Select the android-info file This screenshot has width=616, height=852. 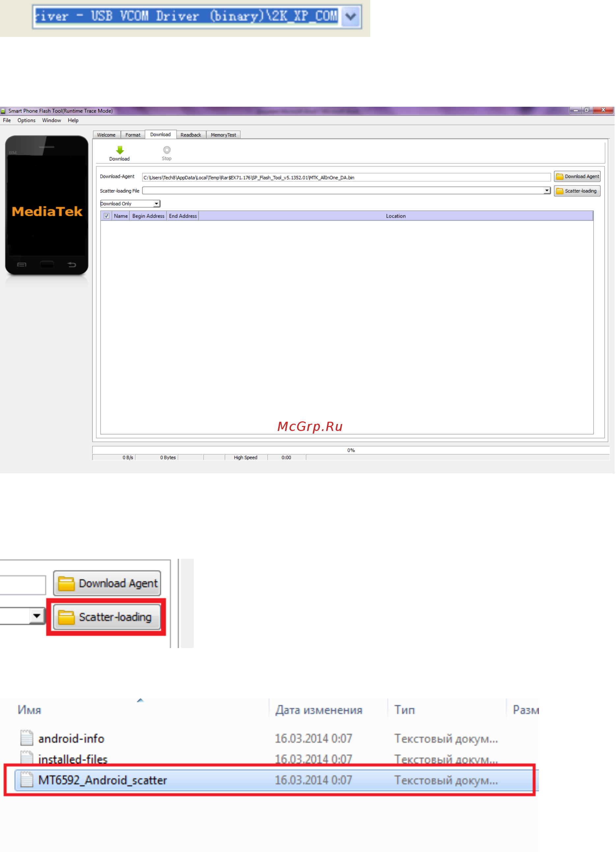click(x=71, y=739)
